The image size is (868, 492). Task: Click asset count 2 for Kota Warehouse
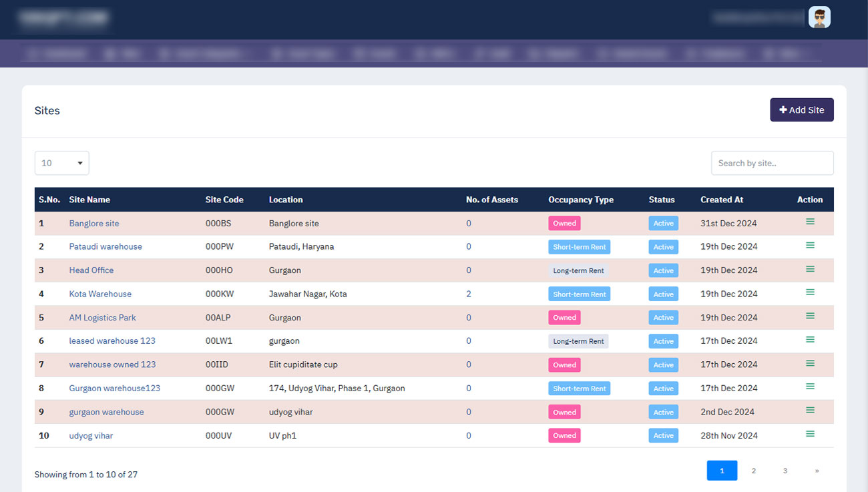tap(469, 294)
